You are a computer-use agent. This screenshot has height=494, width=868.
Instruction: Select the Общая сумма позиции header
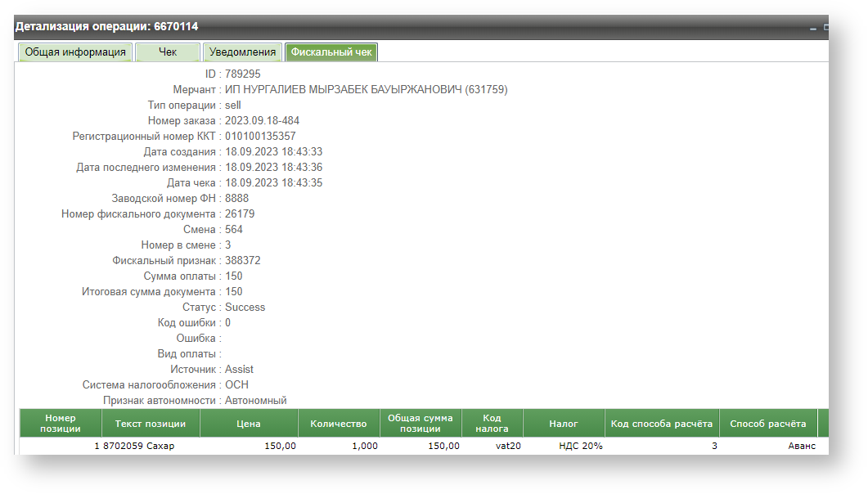(x=421, y=424)
